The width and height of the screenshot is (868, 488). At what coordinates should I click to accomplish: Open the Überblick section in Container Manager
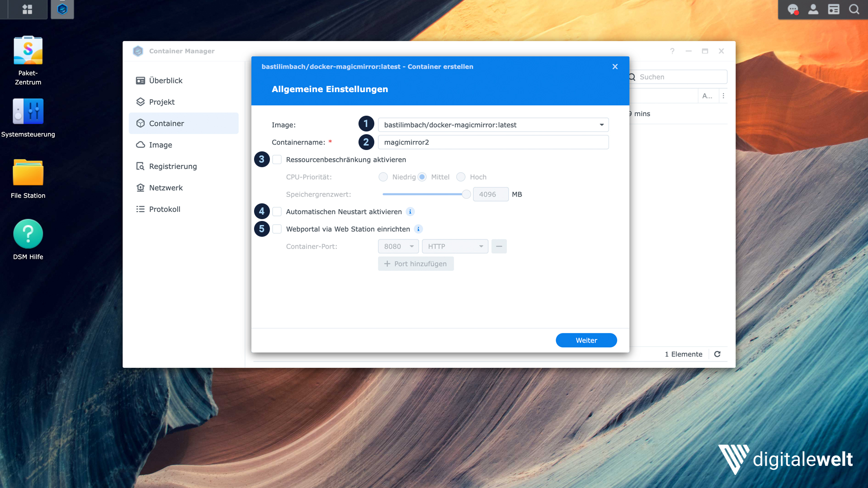(x=165, y=80)
